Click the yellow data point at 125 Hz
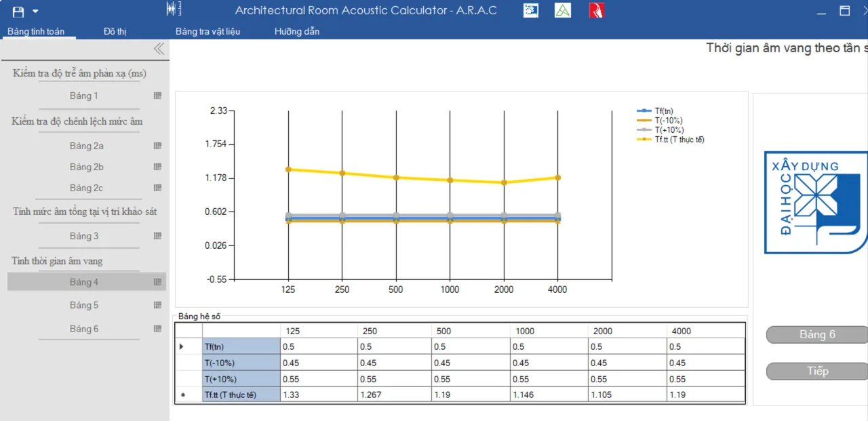Screen dimensions: 868x421 coord(288,169)
